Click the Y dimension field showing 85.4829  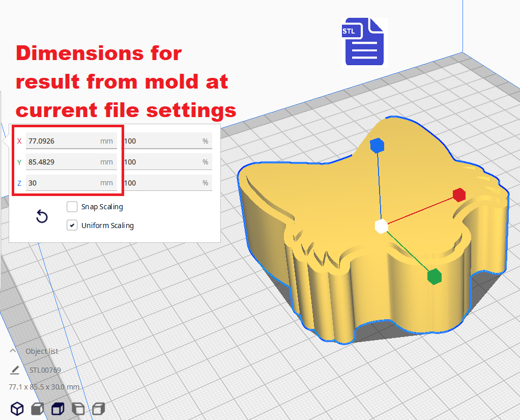61,162
